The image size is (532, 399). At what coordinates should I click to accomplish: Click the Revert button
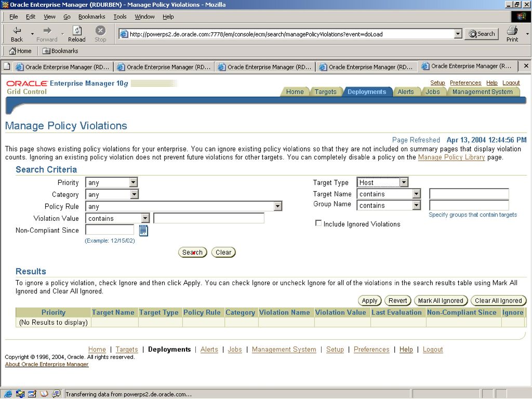pyautogui.click(x=397, y=301)
